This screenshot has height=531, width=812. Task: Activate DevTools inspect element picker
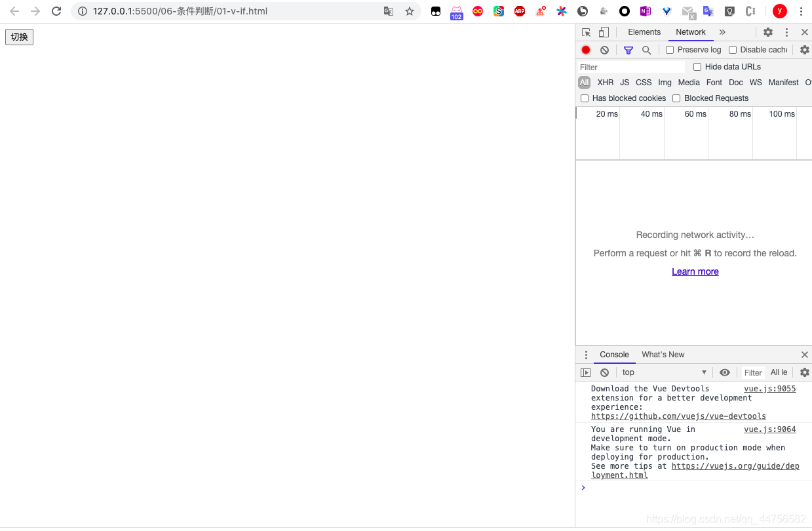coord(587,32)
